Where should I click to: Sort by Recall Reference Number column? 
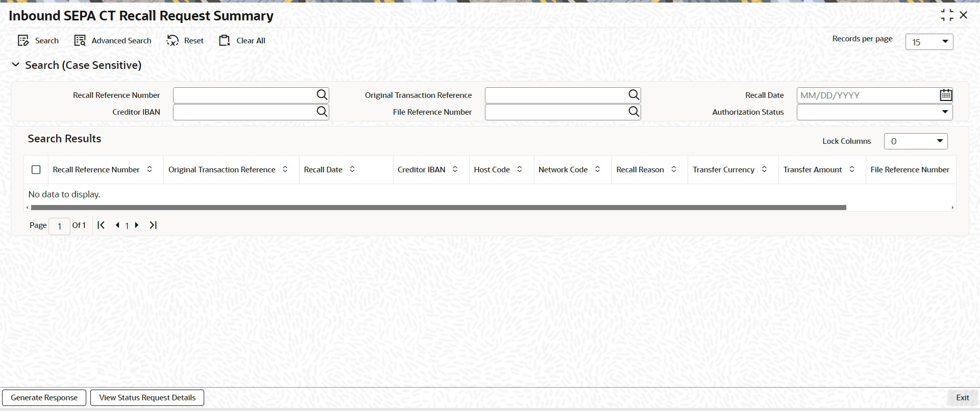click(x=150, y=169)
